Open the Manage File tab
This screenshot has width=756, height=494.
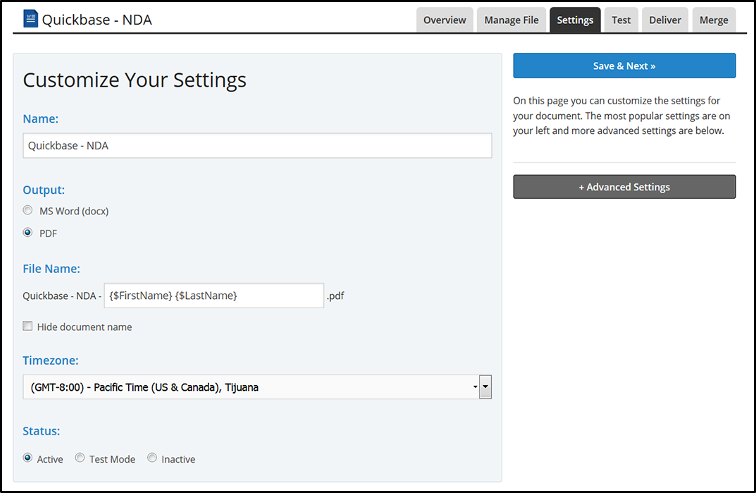[510, 20]
